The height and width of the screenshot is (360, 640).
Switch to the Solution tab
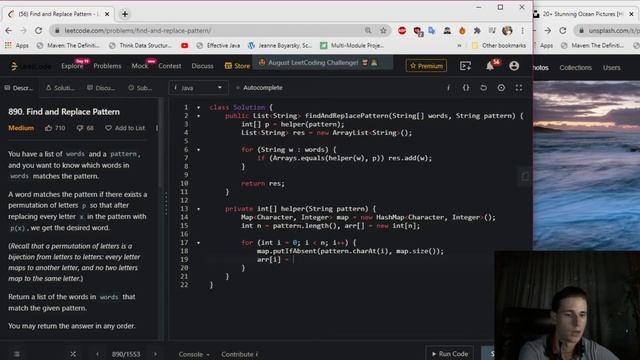click(60, 88)
